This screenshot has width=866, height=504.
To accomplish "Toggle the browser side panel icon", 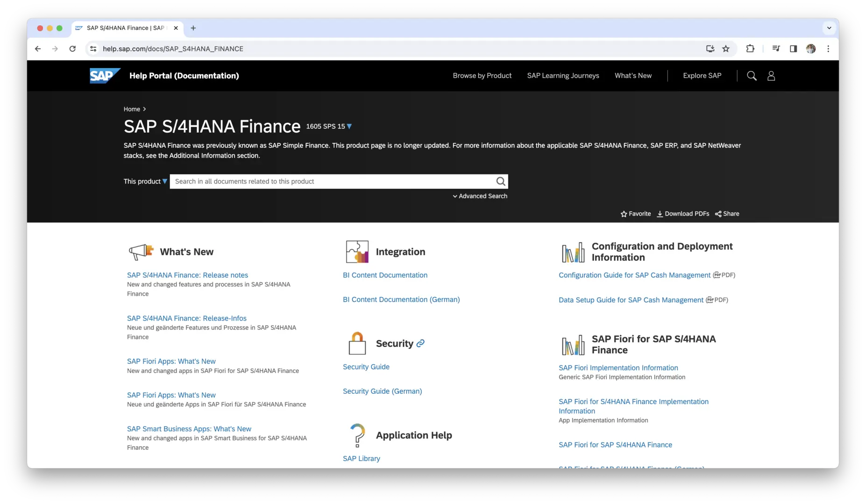I will pyautogui.click(x=793, y=49).
